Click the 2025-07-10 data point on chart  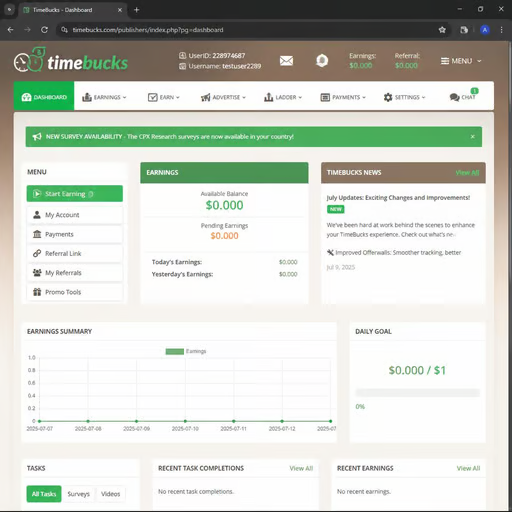[185, 421]
